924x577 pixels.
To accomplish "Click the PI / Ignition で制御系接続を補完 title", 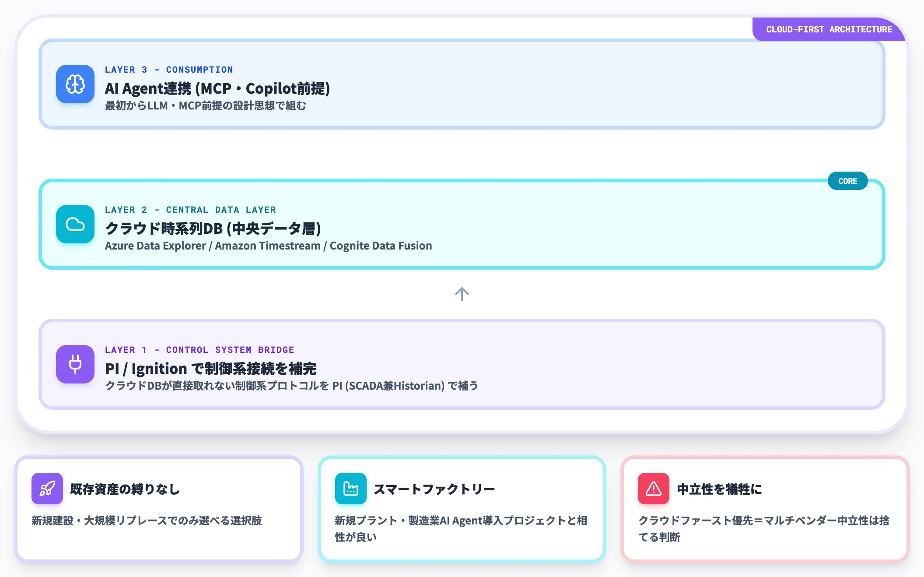I will tap(211, 369).
